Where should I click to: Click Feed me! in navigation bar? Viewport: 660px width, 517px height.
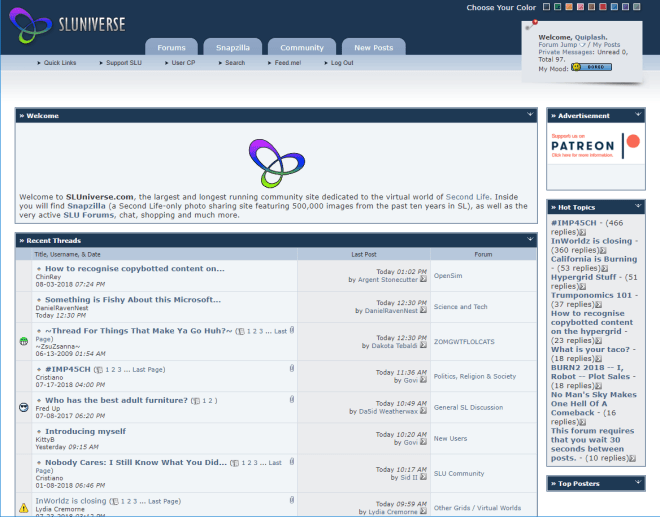pos(287,63)
